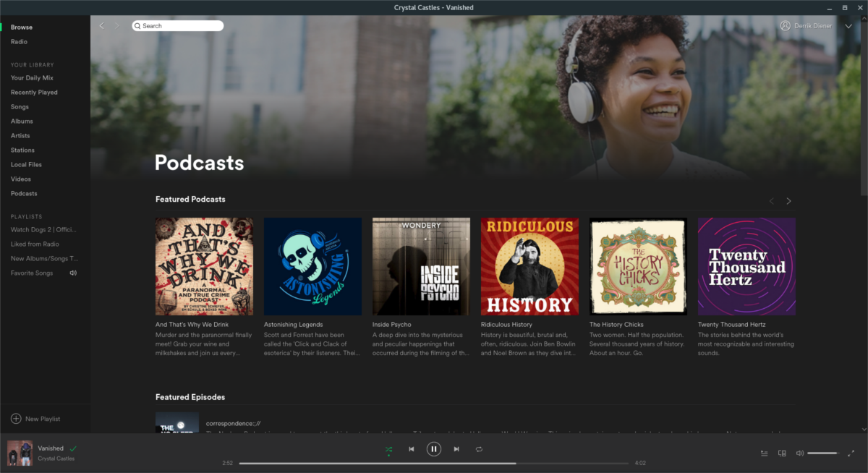Show next featured podcasts arrow

pyautogui.click(x=789, y=201)
